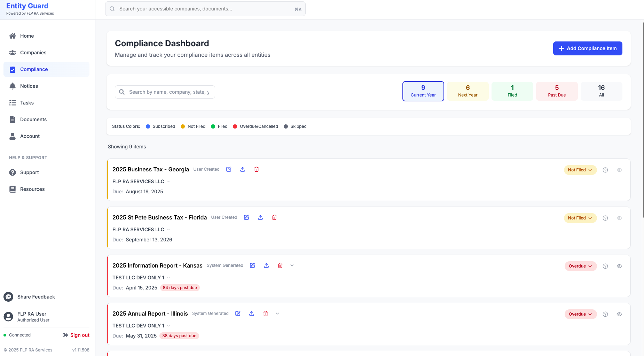Viewport: 644px width, 356px height.
Task: Open help icon on Kansas Information Report row
Action: (605, 266)
